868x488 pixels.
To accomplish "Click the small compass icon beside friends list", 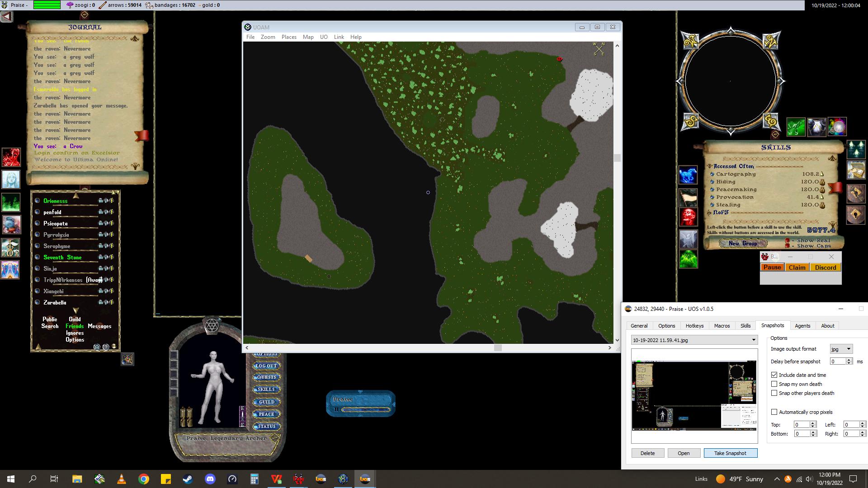I will click(x=127, y=359).
